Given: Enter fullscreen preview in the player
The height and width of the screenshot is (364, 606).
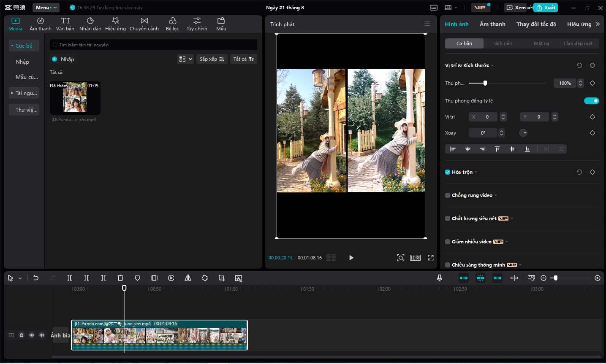Looking at the screenshot, I should (x=431, y=258).
